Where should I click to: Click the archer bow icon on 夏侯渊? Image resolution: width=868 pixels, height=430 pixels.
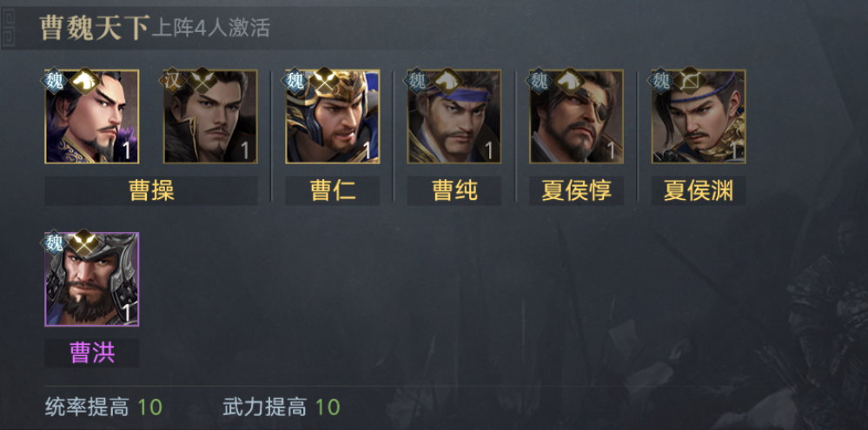click(691, 81)
